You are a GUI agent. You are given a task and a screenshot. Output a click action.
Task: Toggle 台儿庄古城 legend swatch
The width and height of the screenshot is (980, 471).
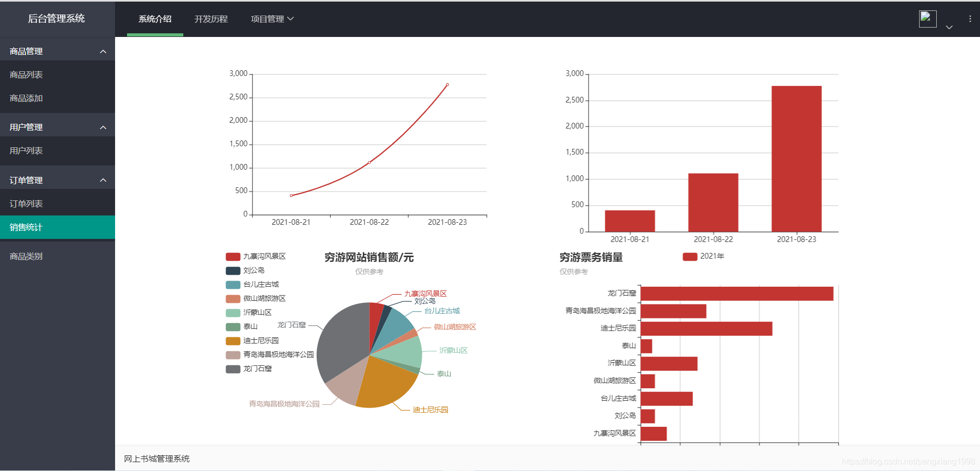tap(233, 285)
